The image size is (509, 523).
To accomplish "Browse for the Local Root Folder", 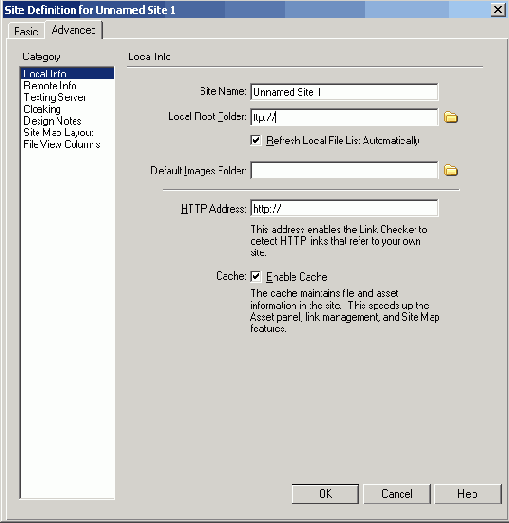I will coord(451,117).
